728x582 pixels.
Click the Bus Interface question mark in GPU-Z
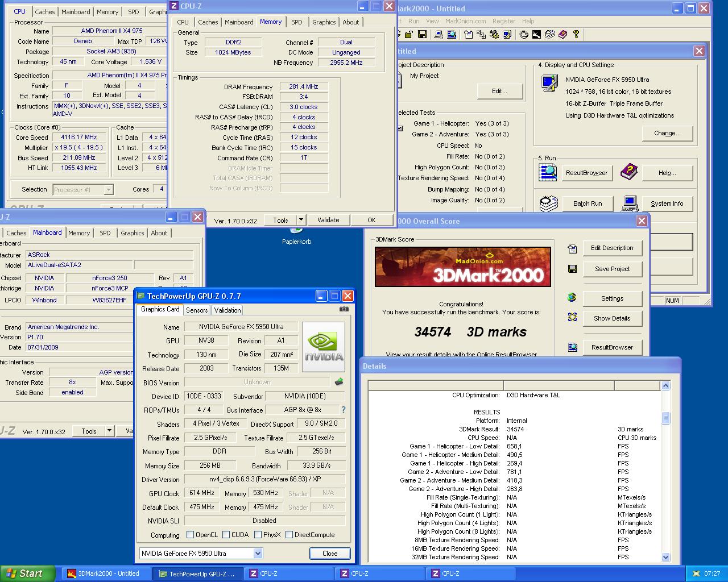pyautogui.click(x=343, y=410)
